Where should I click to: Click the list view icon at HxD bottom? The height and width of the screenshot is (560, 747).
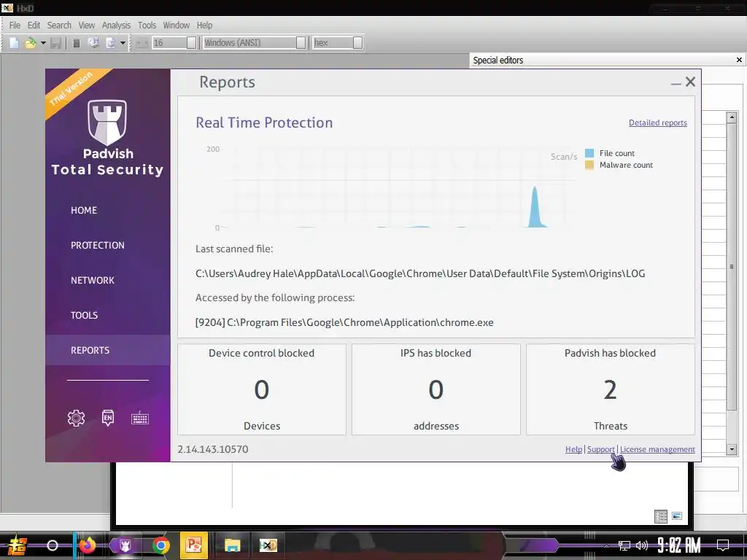point(661,516)
